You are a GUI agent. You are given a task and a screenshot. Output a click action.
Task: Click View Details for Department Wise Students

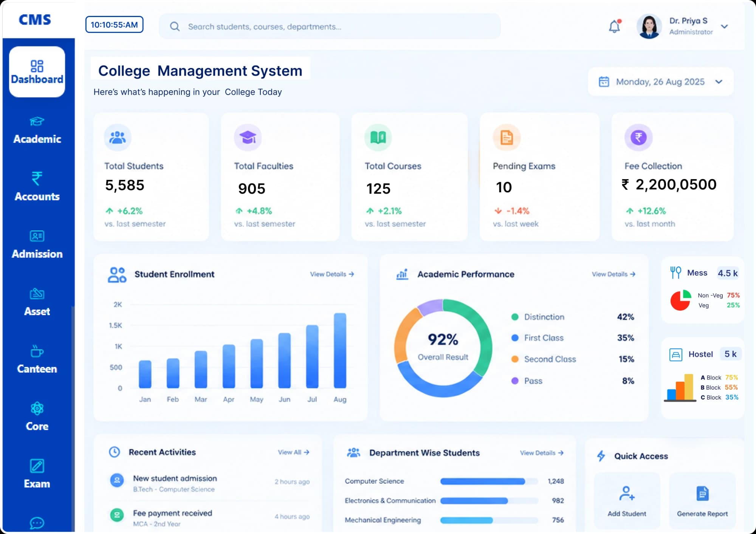[542, 453]
